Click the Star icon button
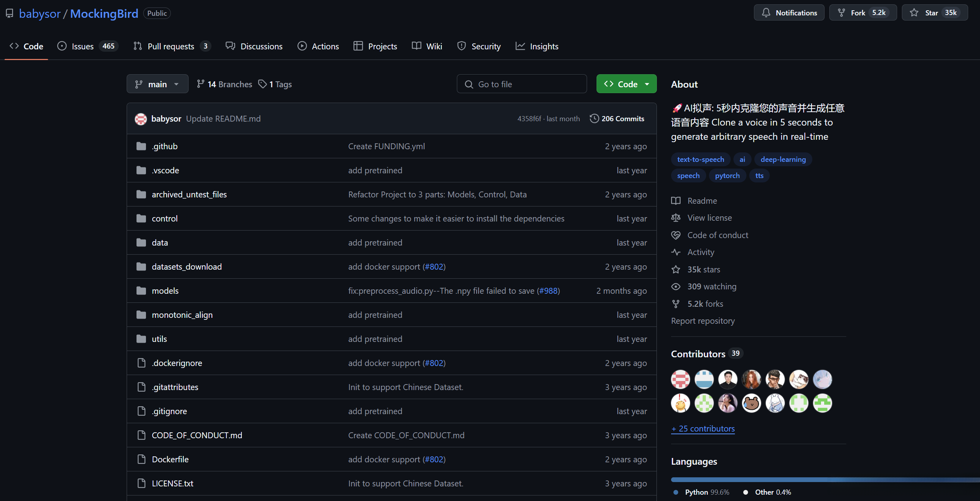 (914, 13)
